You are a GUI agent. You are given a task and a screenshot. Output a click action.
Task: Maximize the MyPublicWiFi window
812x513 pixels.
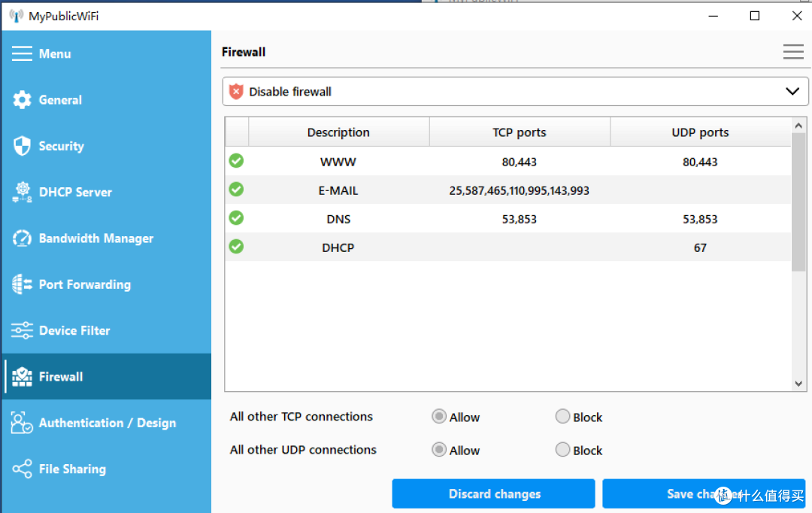click(755, 16)
